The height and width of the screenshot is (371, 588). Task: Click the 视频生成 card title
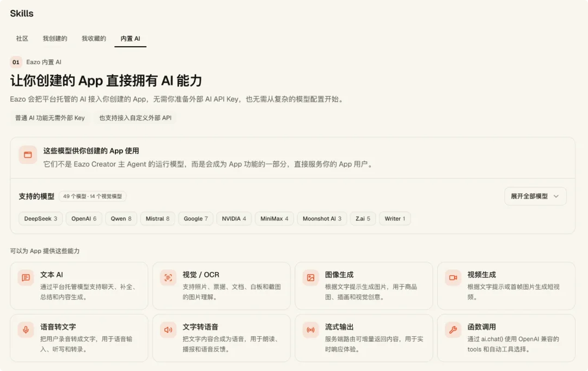(482, 275)
